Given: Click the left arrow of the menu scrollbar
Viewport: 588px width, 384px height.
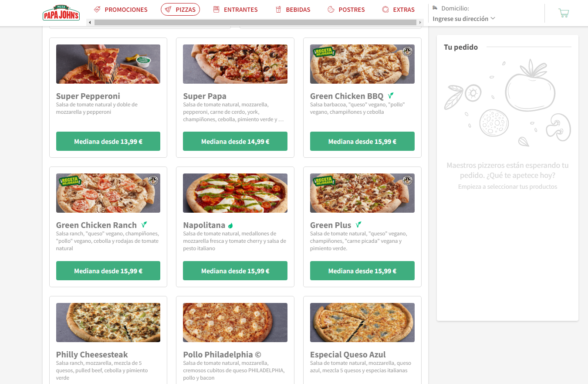Looking at the screenshot, I should [x=89, y=22].
